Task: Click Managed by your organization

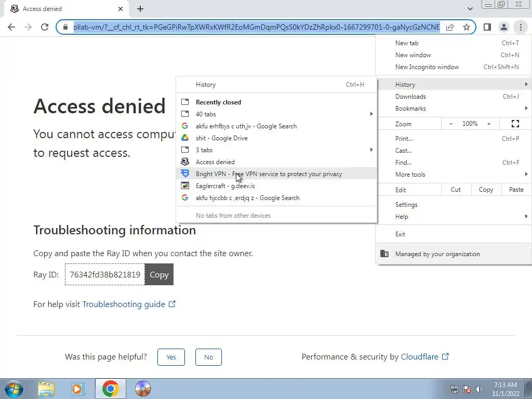Action: coord(453,254)
